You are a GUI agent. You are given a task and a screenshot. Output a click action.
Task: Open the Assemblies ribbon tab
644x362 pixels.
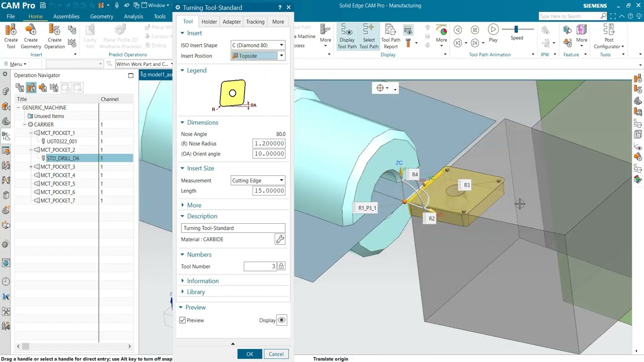click(66, 17)
